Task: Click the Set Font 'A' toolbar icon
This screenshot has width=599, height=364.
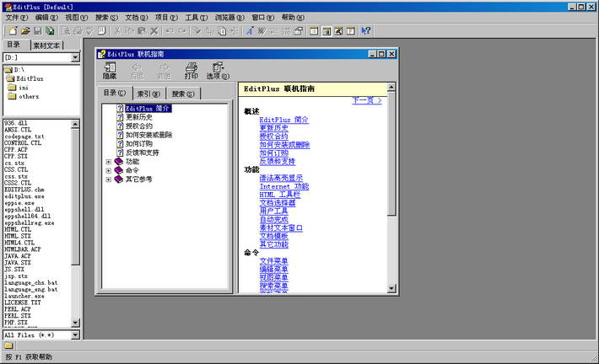Action: pyautogui.click(x=250, y=31)
